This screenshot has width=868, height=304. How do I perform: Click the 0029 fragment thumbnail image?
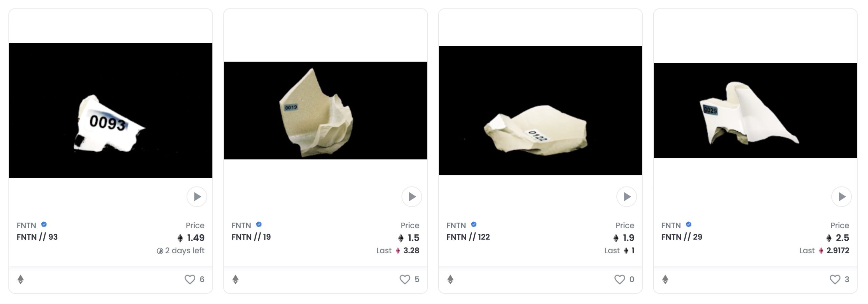pos(755,110)
